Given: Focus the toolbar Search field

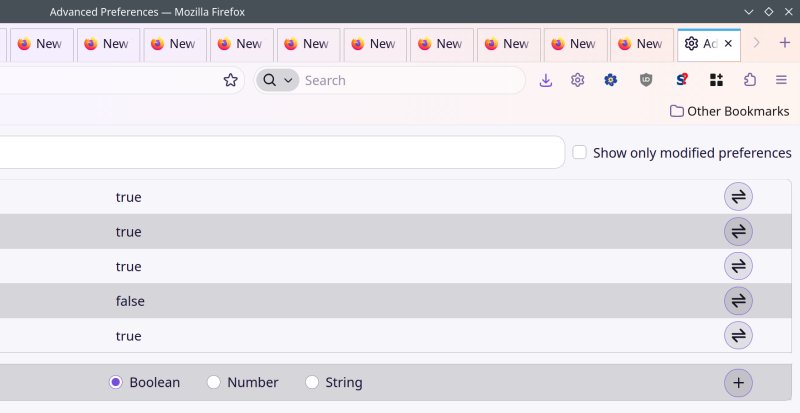Looking at the screenshot, I should (411, 80).
